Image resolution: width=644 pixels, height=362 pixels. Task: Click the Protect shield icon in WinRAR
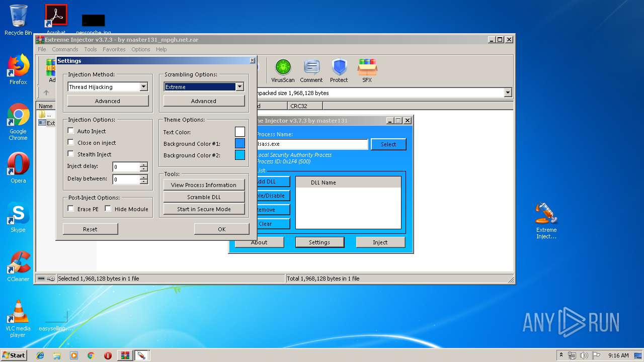[339, 71]
